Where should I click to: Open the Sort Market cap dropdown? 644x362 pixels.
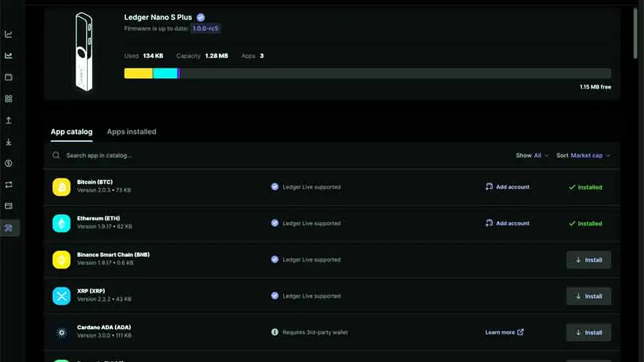pyautogui.click(x=583, y=156)
